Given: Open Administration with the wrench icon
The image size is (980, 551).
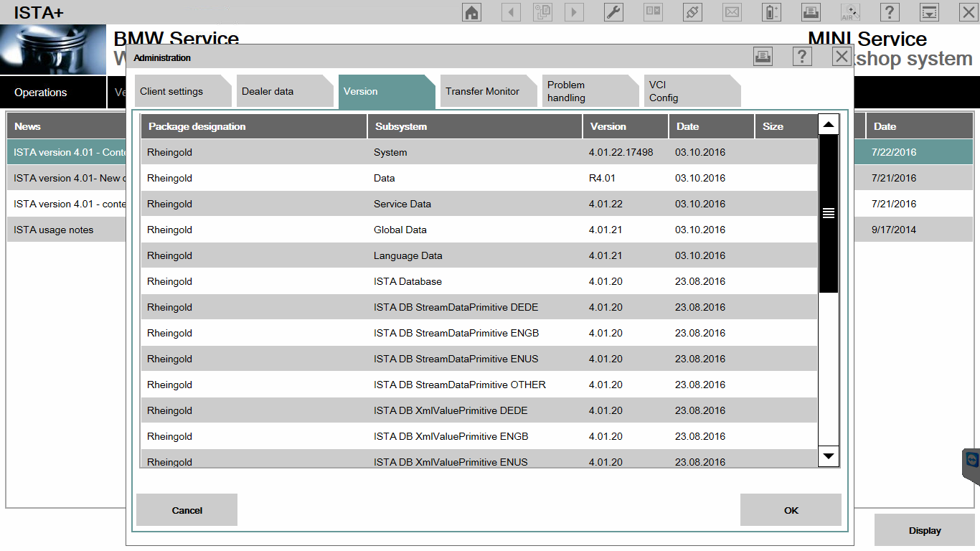Looking at the screenshot, I should [613, 11].
